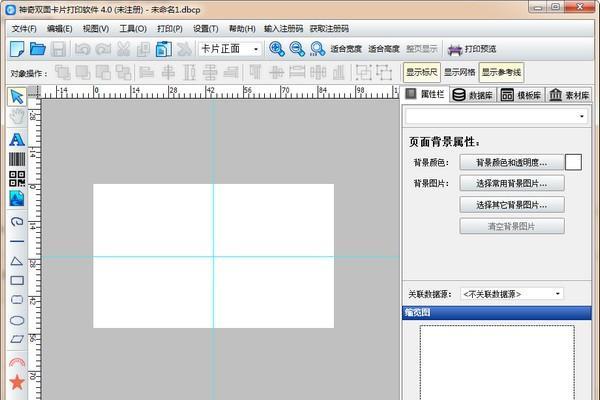600x400 pixels.
Task: Select the ellipse shape tool
Action: 17,320
